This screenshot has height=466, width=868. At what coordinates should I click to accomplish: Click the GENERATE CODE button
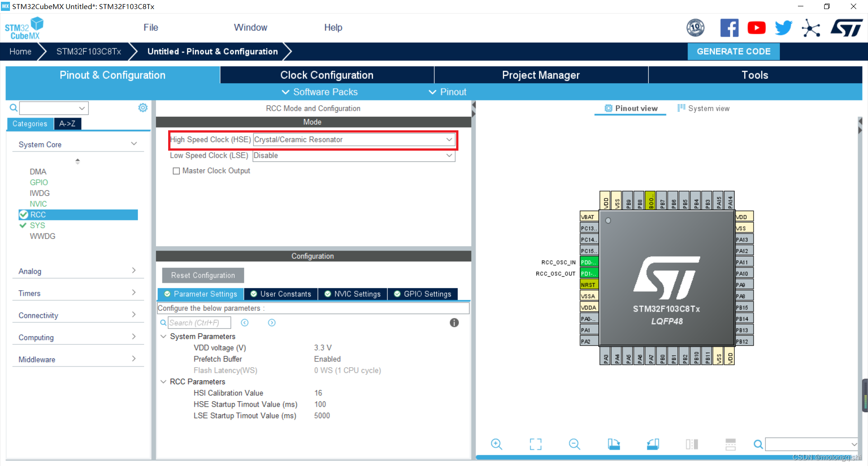click(x=733, y=52)
